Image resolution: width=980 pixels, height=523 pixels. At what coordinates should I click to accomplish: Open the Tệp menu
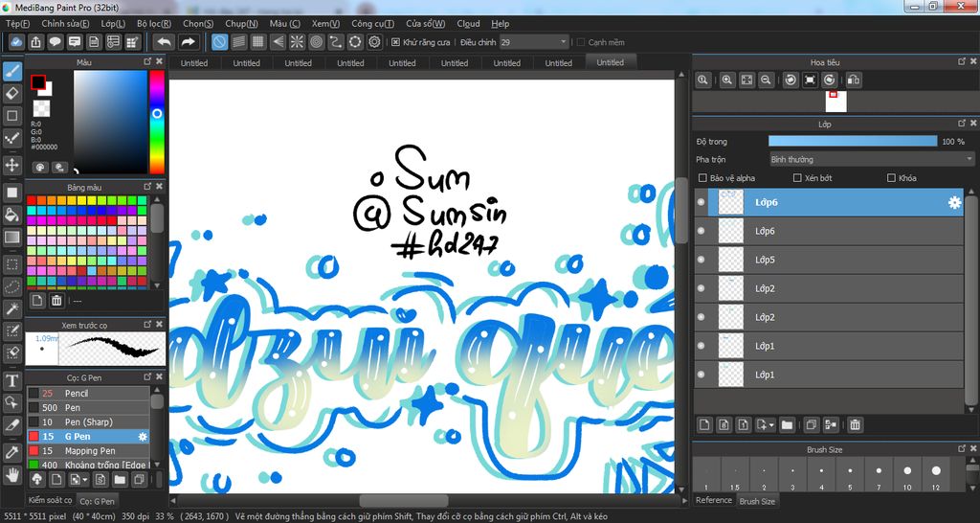[17, 24]
